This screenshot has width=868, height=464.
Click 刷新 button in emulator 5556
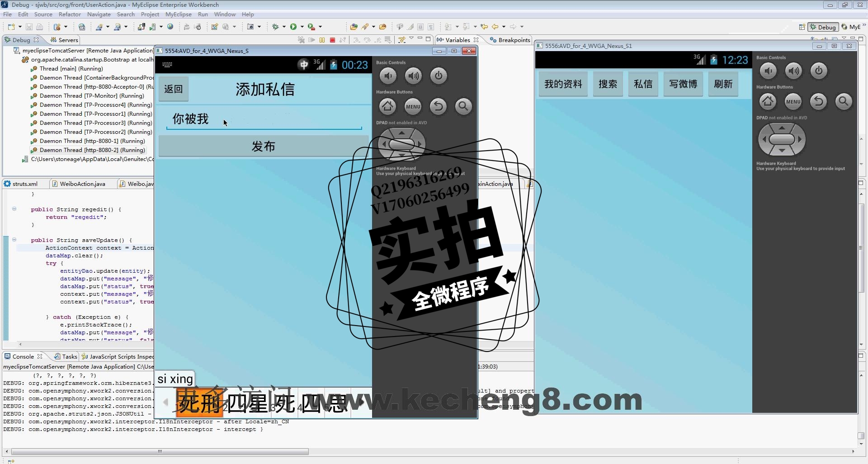tap(723, 84)
